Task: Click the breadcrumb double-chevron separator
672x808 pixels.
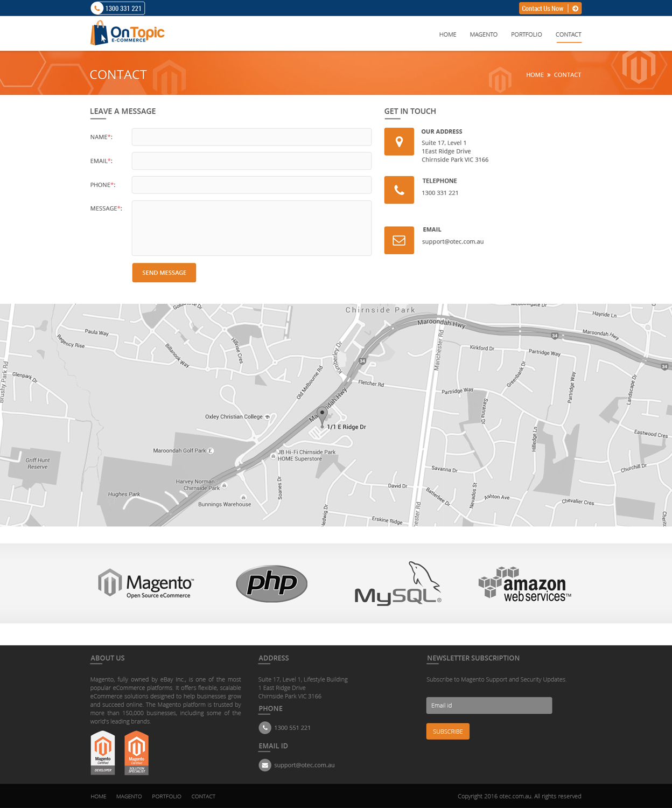Action: pos(549,75)
